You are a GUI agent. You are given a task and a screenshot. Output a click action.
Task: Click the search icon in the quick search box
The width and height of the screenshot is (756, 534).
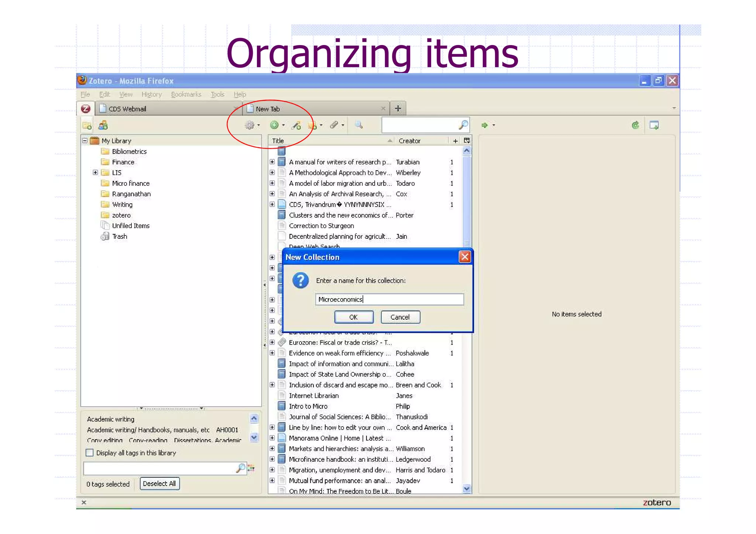[x=463, y=125]
